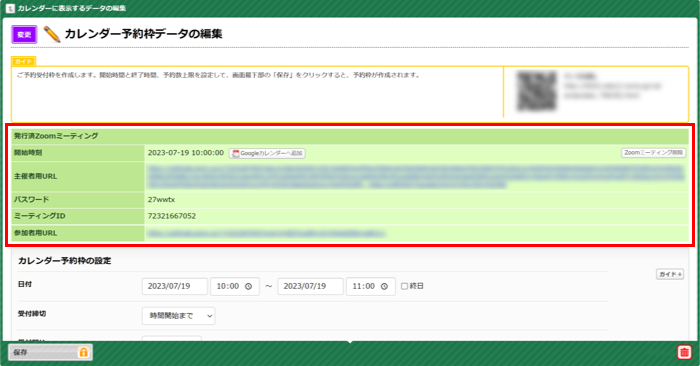Click the end date field after tilde
The height and width of the screenshot is (366, 700).
point(311,287)
